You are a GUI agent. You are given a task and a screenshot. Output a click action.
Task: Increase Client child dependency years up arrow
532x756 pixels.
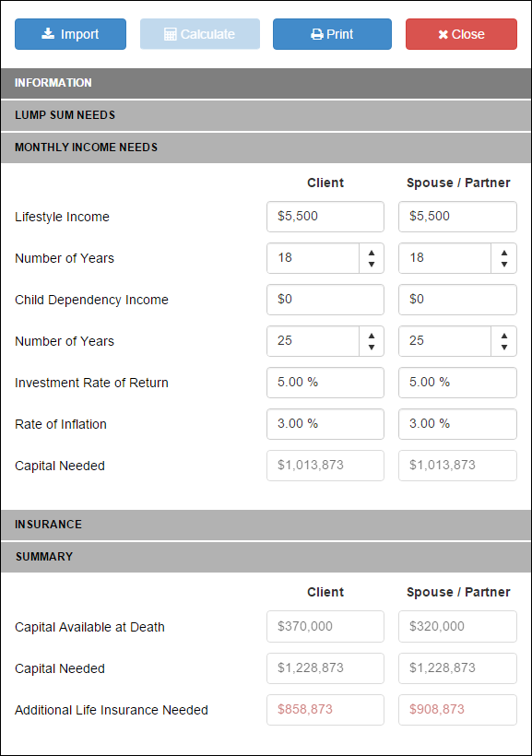point(372,336)
